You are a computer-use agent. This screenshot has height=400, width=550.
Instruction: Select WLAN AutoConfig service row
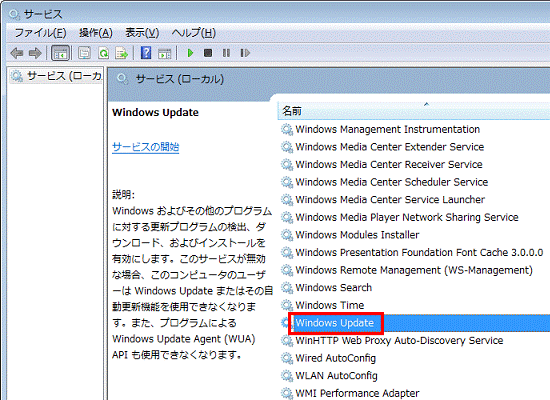[x=415, y=376]
